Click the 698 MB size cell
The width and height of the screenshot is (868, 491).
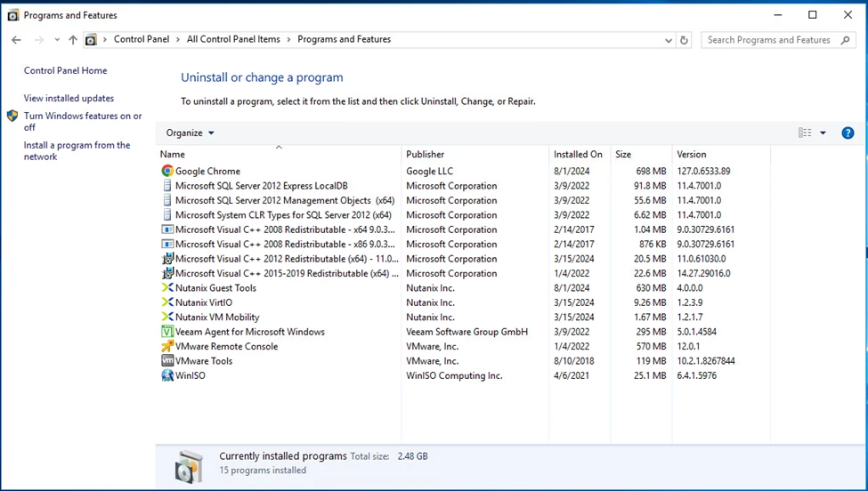click(x=651, y=172)
